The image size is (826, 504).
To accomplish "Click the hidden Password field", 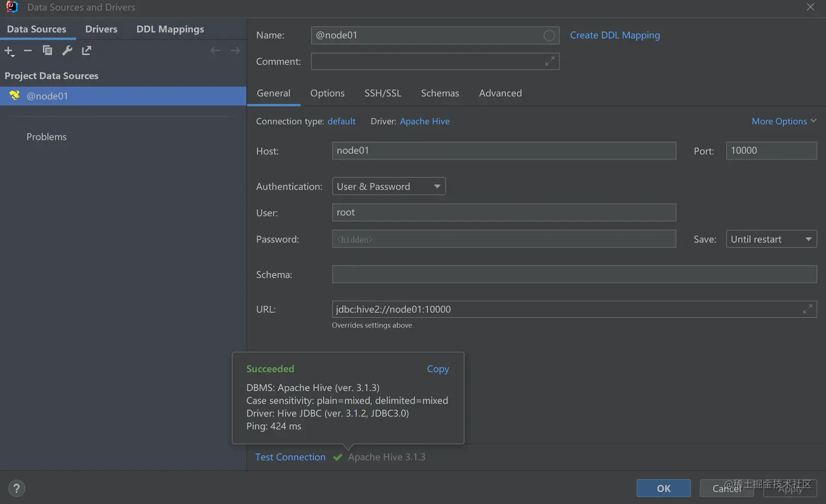I will [504, 239].
